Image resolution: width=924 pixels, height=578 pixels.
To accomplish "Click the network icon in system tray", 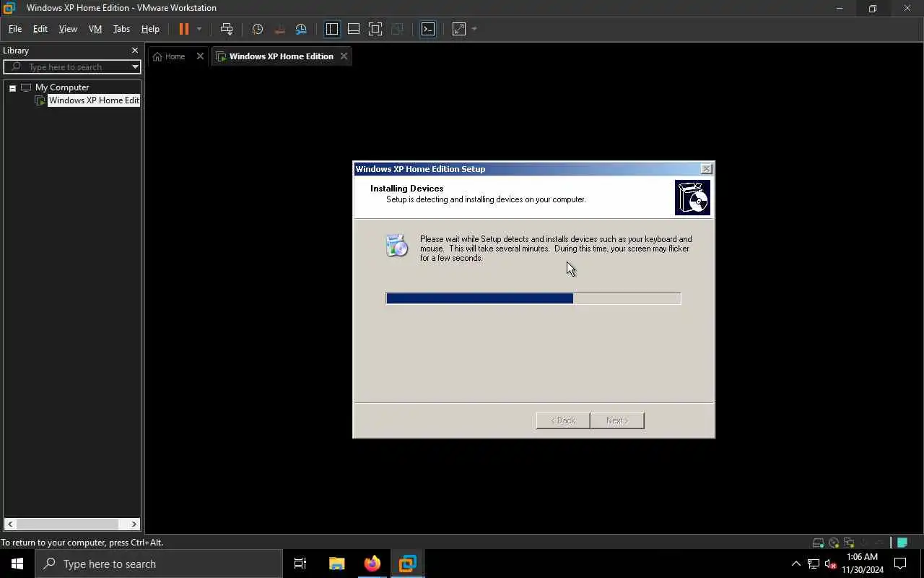I will coord(814,564).
